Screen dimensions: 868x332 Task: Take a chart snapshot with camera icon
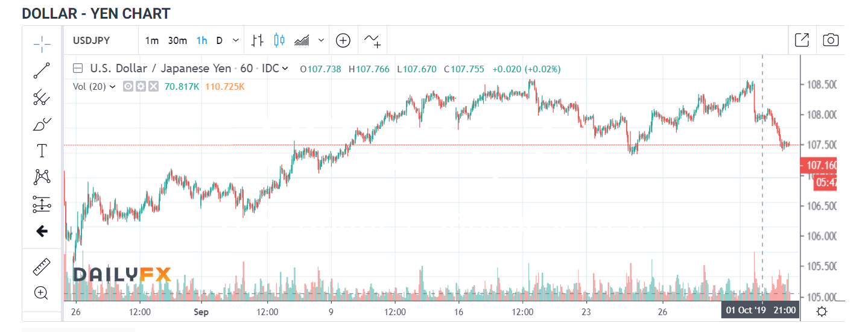(831, 40)
